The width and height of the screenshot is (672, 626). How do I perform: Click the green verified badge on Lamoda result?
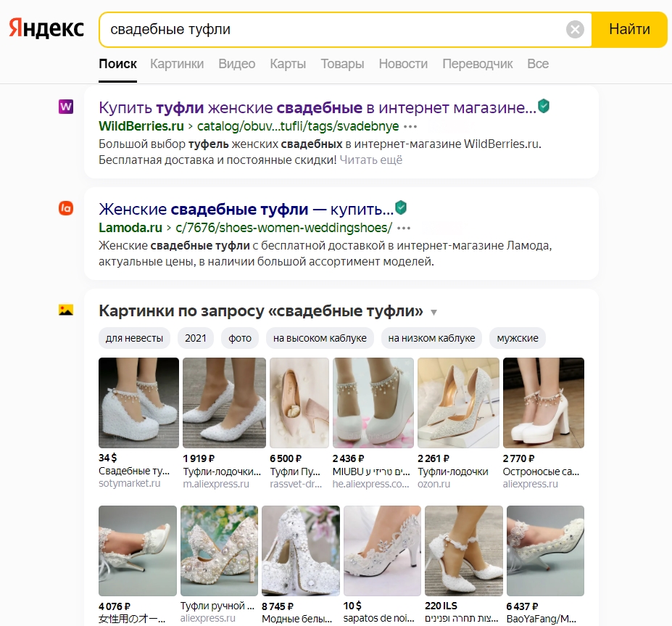pyautogui.click(x=402, y=207)
